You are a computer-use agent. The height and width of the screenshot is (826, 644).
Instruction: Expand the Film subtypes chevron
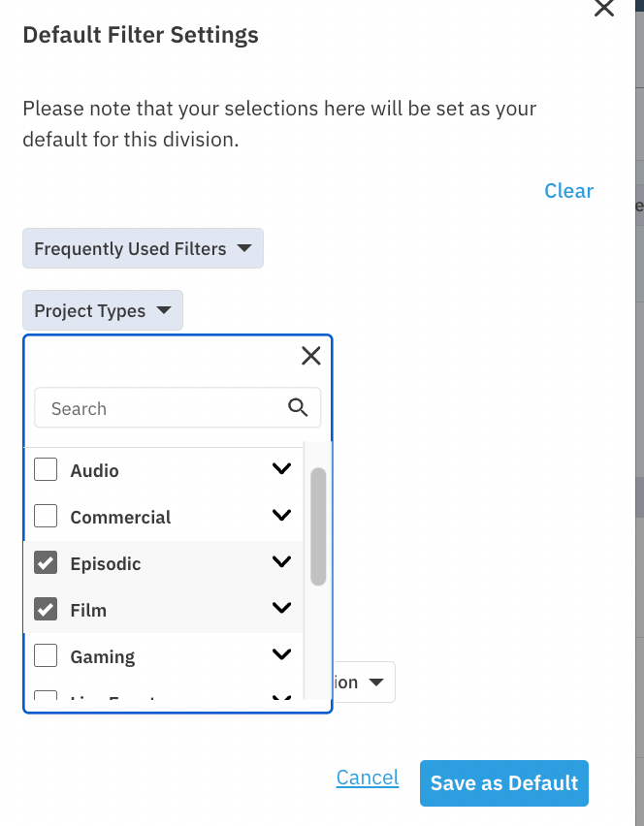point(281,608)
